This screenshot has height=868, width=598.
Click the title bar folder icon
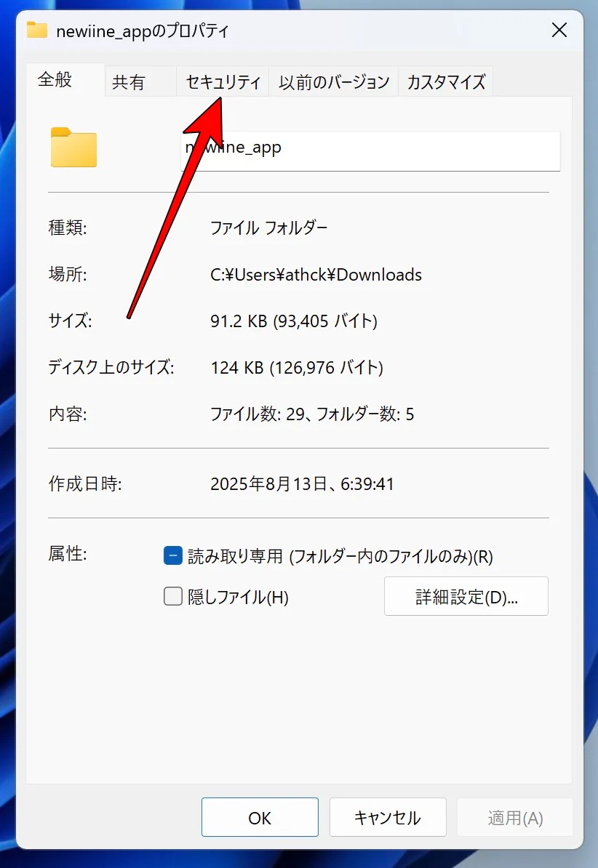[x=37, y=30]
